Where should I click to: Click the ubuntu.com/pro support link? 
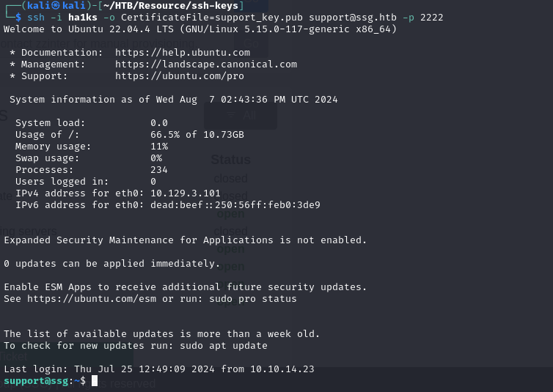tap(180, 76)
